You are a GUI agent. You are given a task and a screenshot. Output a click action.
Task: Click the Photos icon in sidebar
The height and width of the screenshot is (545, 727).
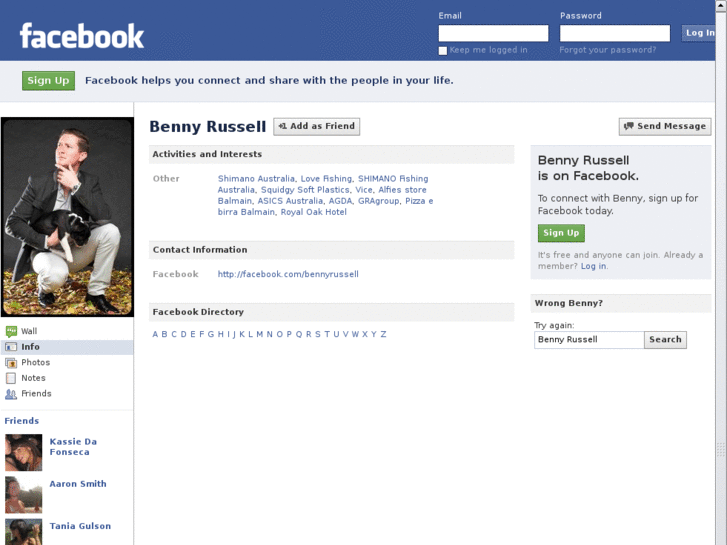11,363
